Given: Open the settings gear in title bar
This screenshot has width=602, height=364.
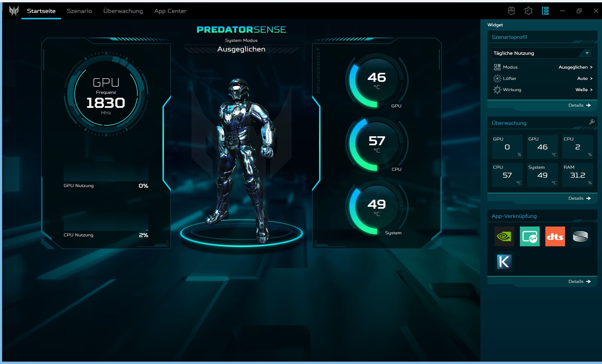Looking at the screenshot, I should coord(528,11).
